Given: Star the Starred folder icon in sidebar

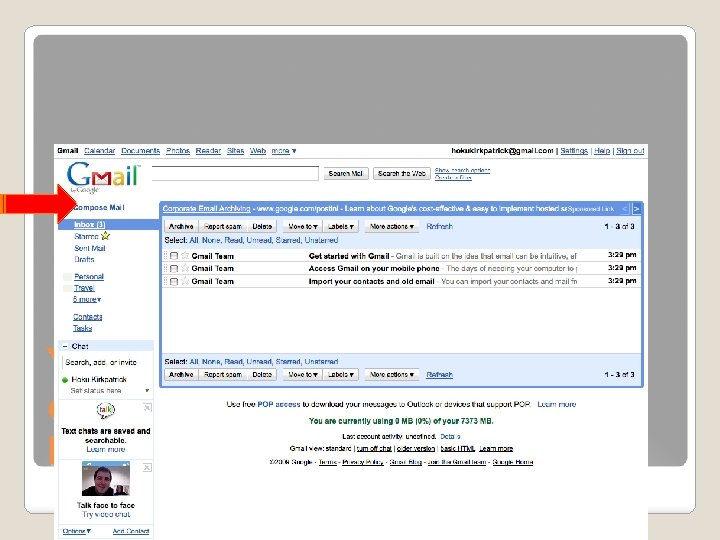Looking at the screenshot, I should (106, 236).
